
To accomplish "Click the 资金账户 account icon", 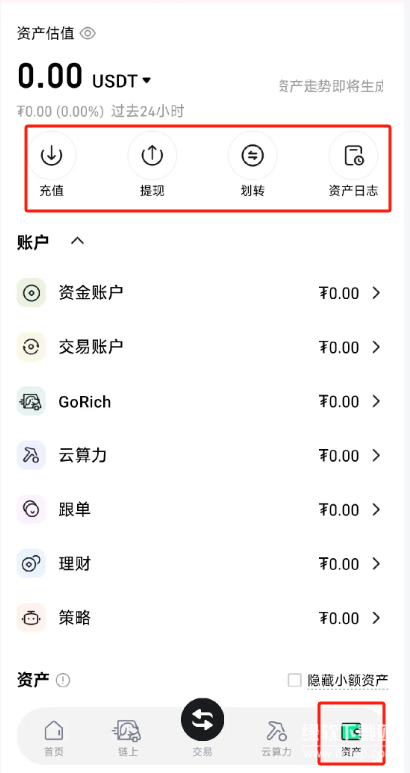I will click(x=31, y=293).
